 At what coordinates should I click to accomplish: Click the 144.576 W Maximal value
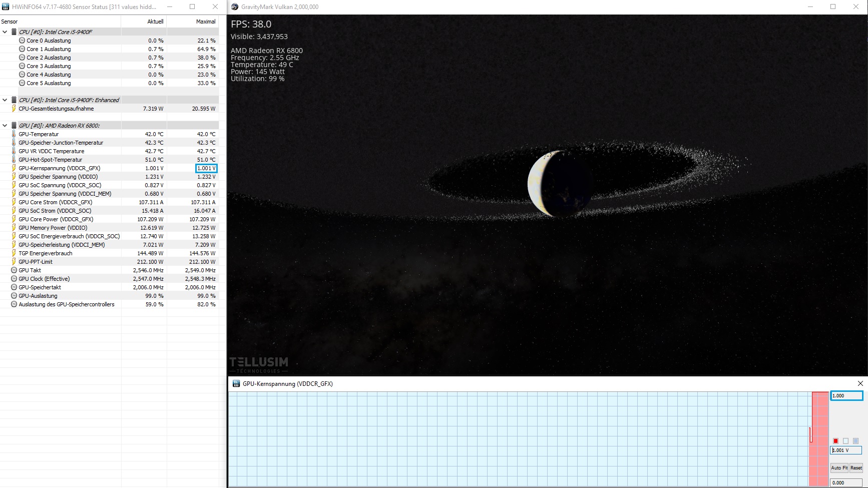click(202, 253)
